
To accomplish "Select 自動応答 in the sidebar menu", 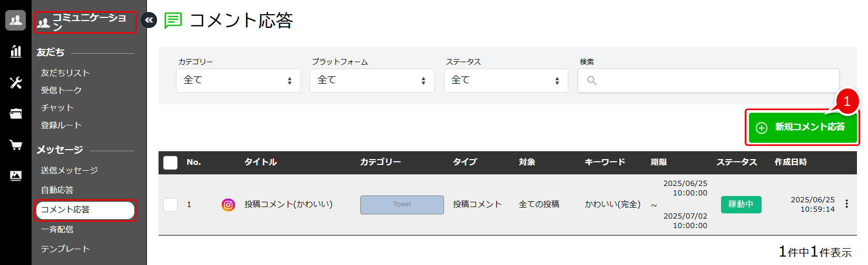I will coord(57,190).
